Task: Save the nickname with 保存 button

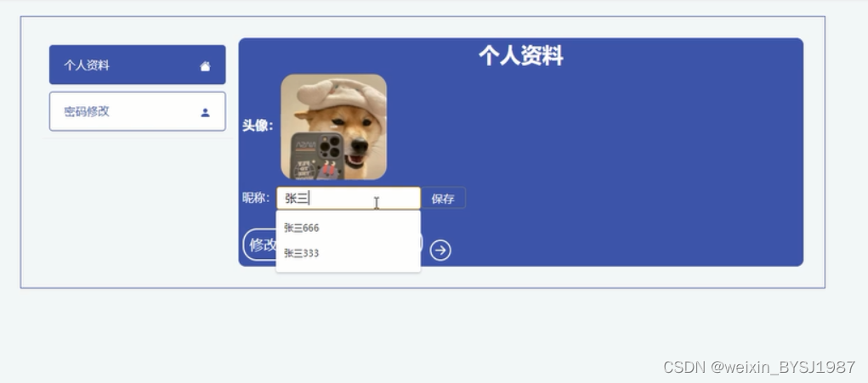Action: [443, 199]
